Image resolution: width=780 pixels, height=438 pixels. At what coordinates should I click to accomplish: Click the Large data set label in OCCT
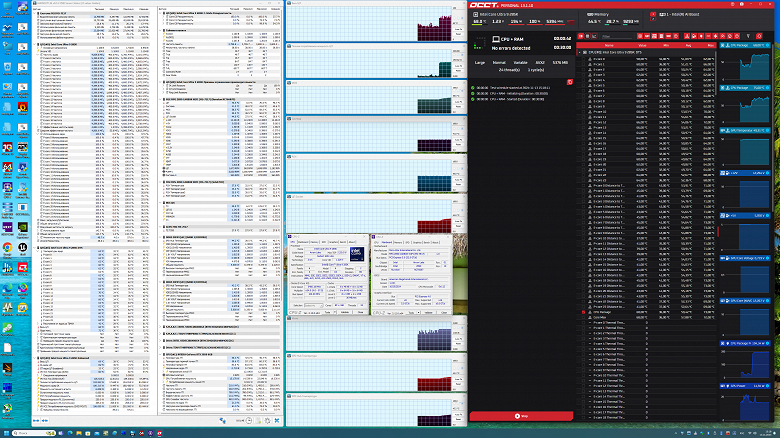point(480,63)
